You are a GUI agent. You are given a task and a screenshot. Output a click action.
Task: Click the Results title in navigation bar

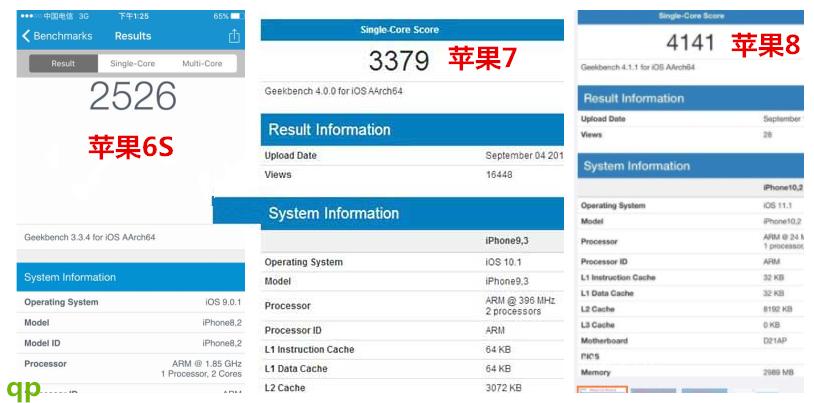click(x=133, y=36)
